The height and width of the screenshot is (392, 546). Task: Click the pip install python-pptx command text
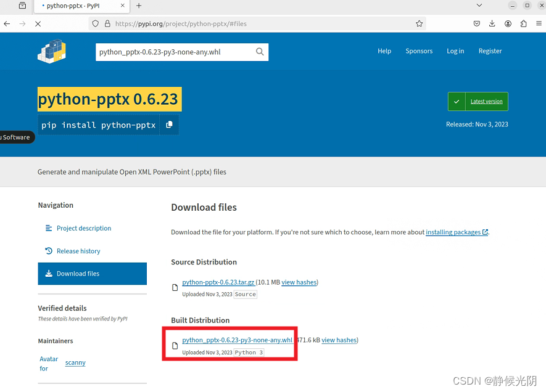click(99, 125)
